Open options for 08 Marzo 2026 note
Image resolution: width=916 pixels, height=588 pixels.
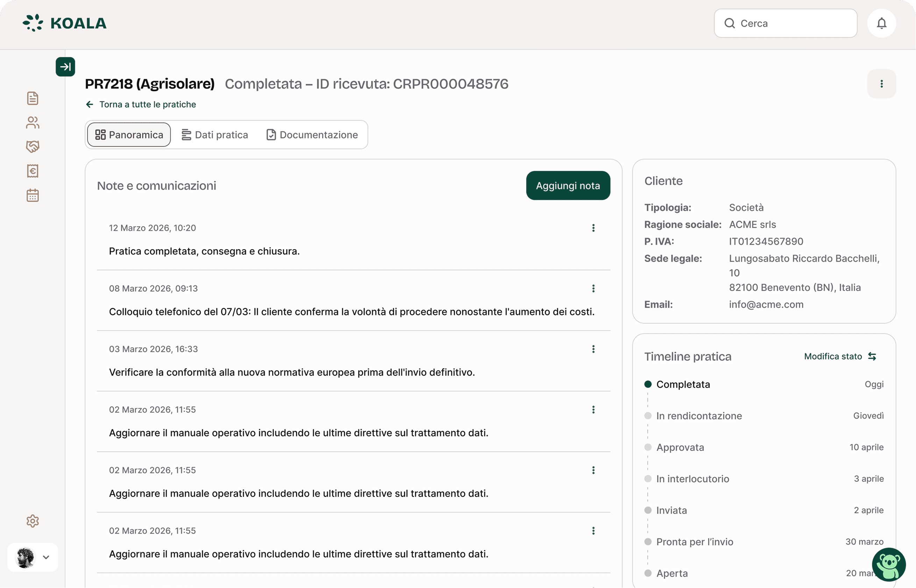594,289
